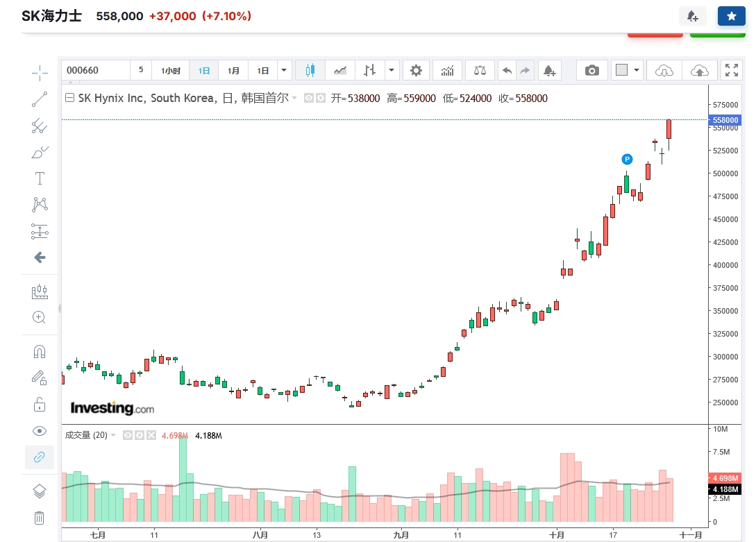This screenshot has height=542, width=756.
Task: Click the trash remove drawings icon
Action: pyautogui.click(x=40, y=518)
